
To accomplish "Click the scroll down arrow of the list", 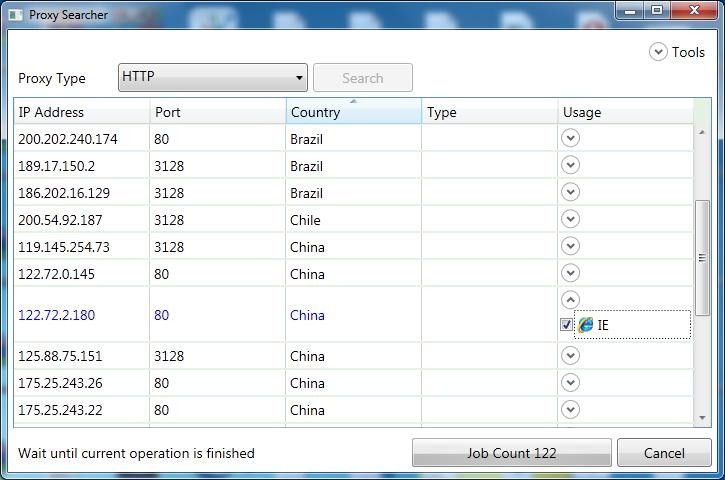I will pyautogui.click(x=702, y=418).
